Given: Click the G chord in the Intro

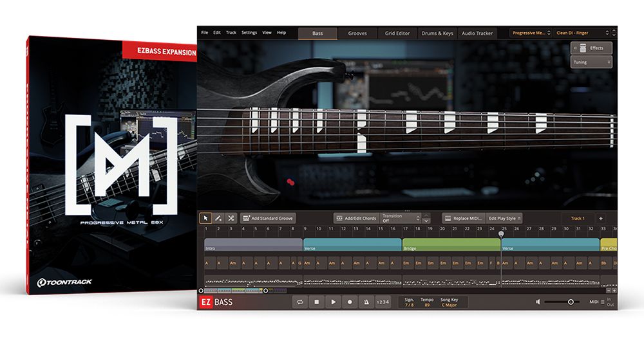Looking at the screenshot, I should (300, 263).
